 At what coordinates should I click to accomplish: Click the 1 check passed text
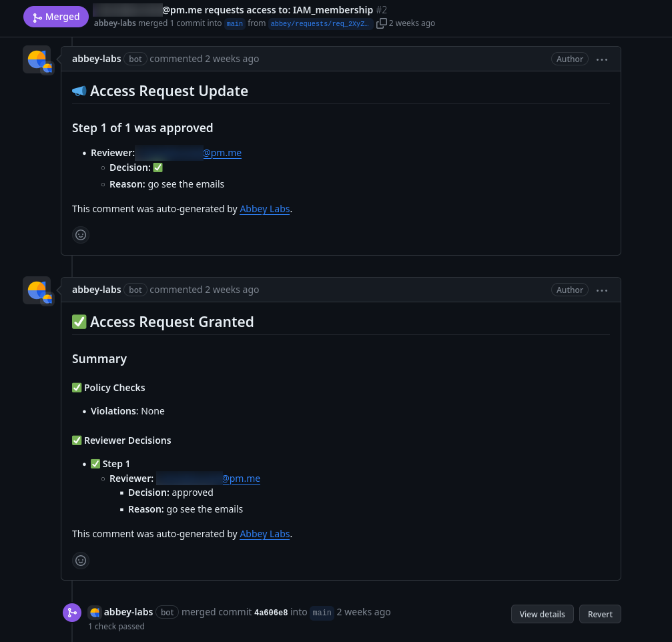point(116,627)
